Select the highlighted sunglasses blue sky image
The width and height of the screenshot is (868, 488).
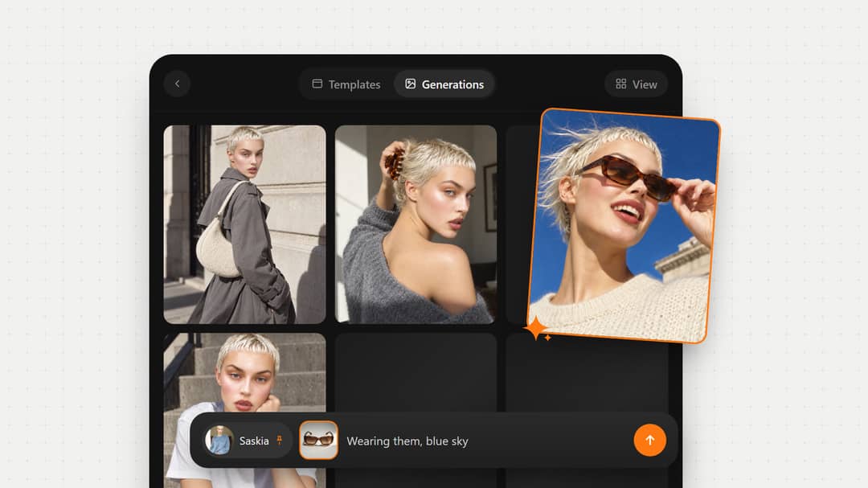624,225
